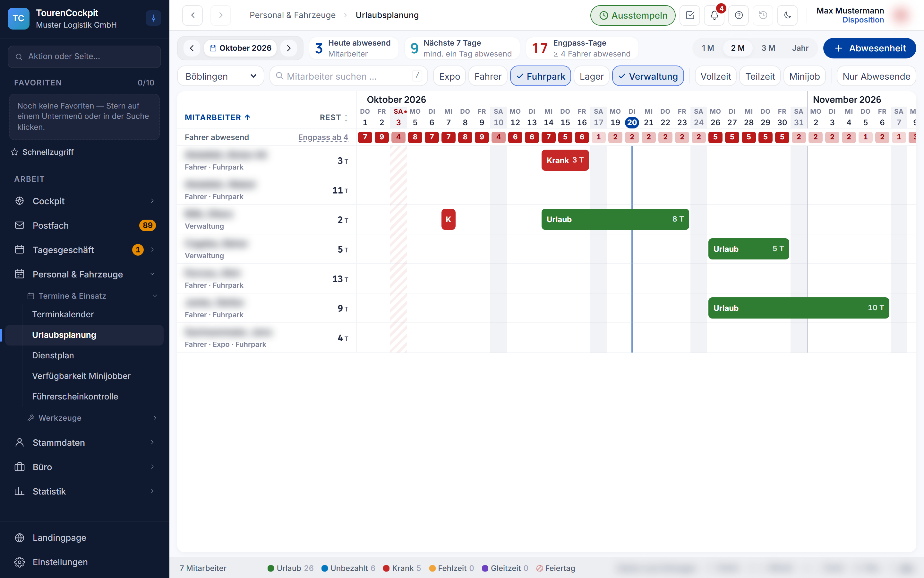
Task: Disable the Verwaltung filter chip
Action: point(648,76)
